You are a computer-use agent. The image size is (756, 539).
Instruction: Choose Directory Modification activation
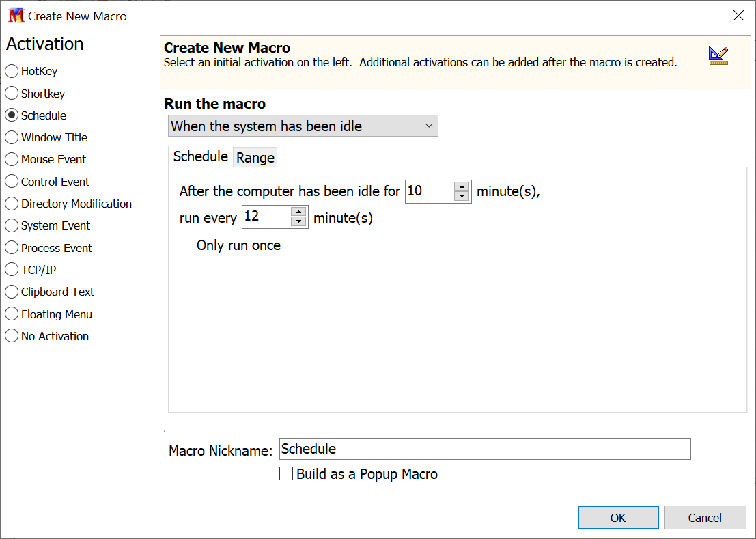pos(12,204)
